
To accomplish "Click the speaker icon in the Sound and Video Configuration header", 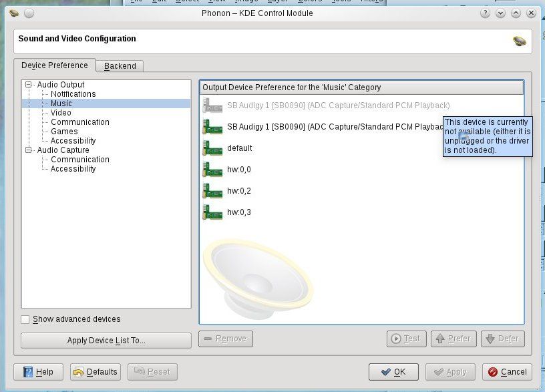I will (519, 41).
